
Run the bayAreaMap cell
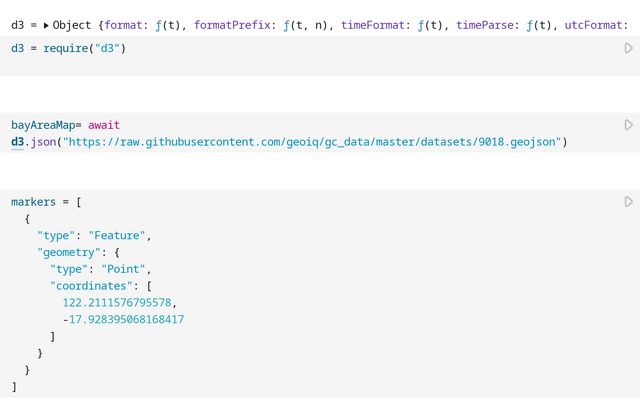[x=628, y=125]
